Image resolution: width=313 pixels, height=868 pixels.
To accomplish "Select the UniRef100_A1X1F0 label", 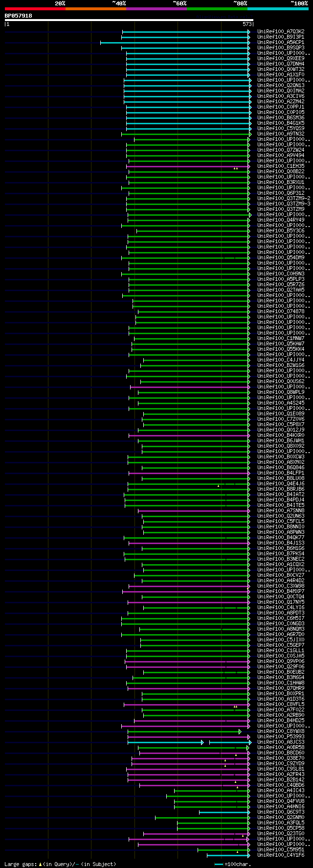I will (281, 74).
